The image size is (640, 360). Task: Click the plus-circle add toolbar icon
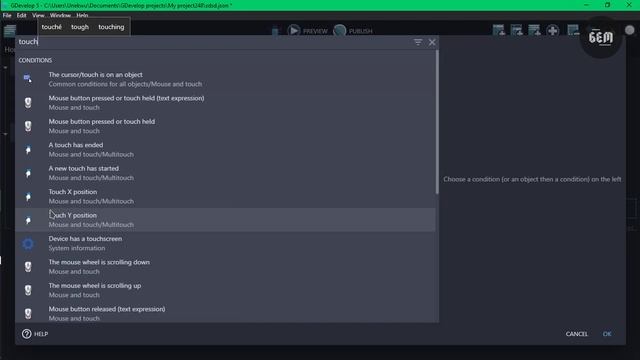[553, 30]
